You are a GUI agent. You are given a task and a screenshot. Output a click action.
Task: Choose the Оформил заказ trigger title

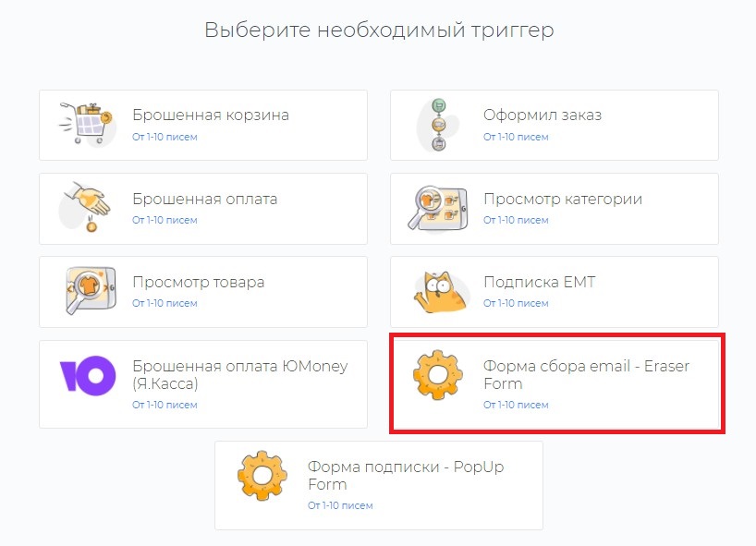(x=542, y=115)
